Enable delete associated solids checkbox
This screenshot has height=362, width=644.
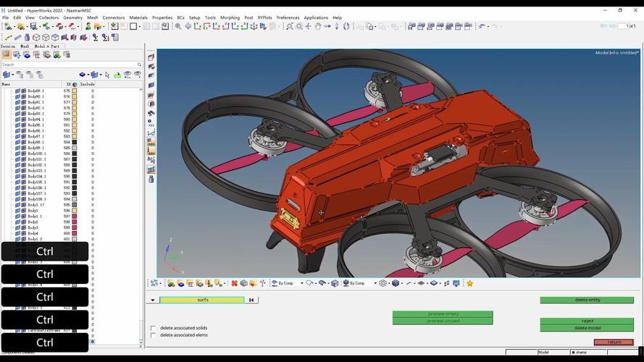coord(153,328)
